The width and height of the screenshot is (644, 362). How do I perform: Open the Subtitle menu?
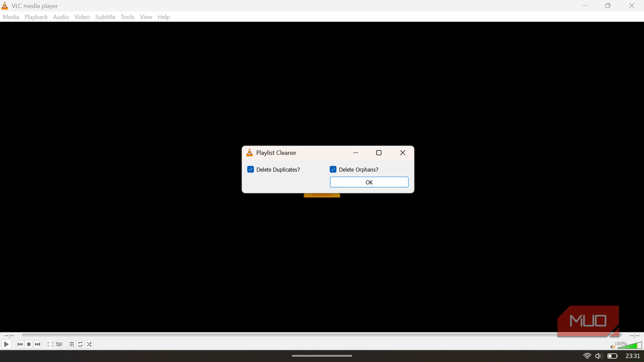point(105,17)
